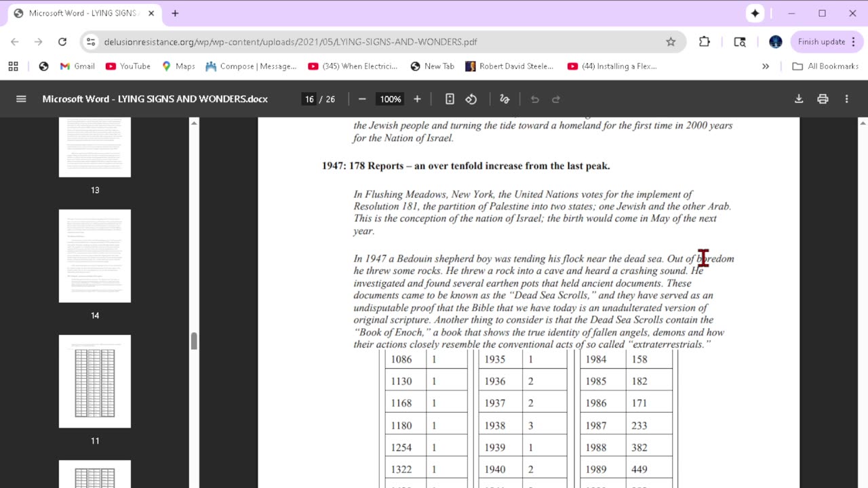Screen dimensions: 868x488
Task: Open a new tab with plus button
Action: pyautogui.click(x=175, y=13)
